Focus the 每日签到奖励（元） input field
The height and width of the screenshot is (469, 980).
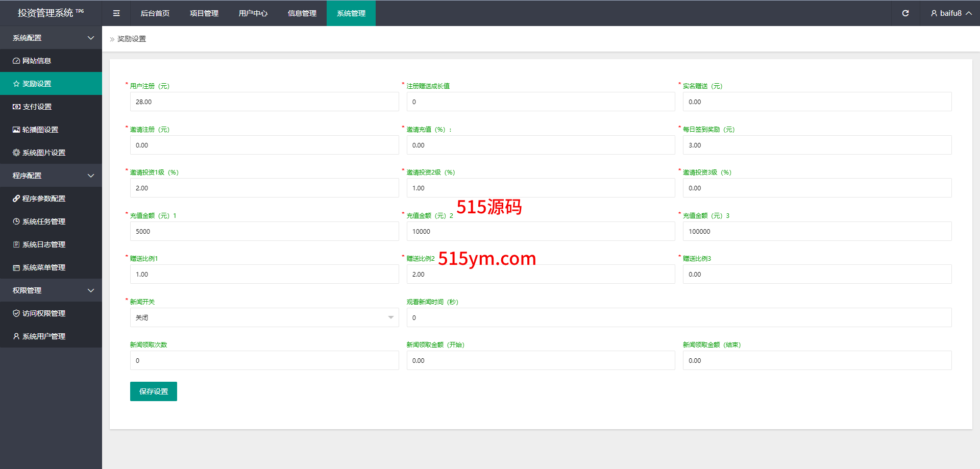(817, 145)
